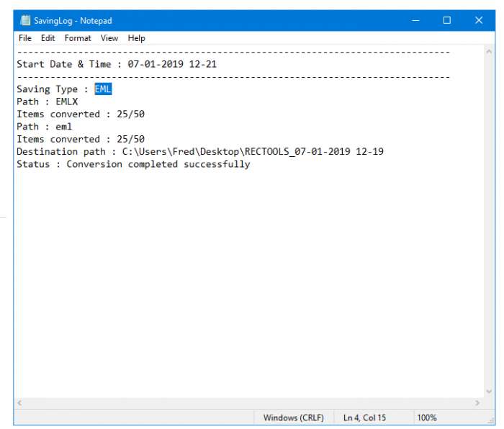Click the horizontal scrollbar left arrow
Screen dimensions: 504x429
tap(19, 403)
